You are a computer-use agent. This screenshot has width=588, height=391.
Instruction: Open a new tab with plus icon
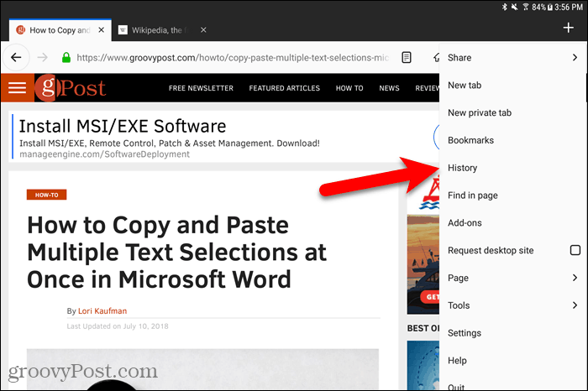pos(568,28)
